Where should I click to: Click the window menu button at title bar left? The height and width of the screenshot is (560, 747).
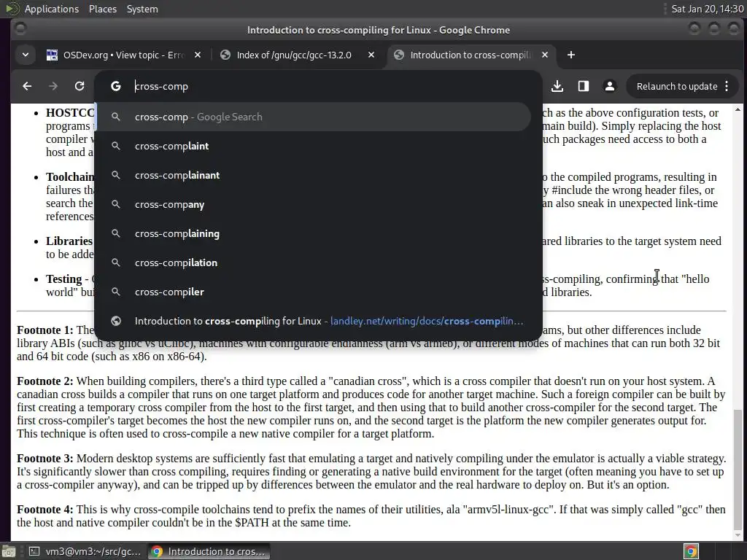pos(20,29)
